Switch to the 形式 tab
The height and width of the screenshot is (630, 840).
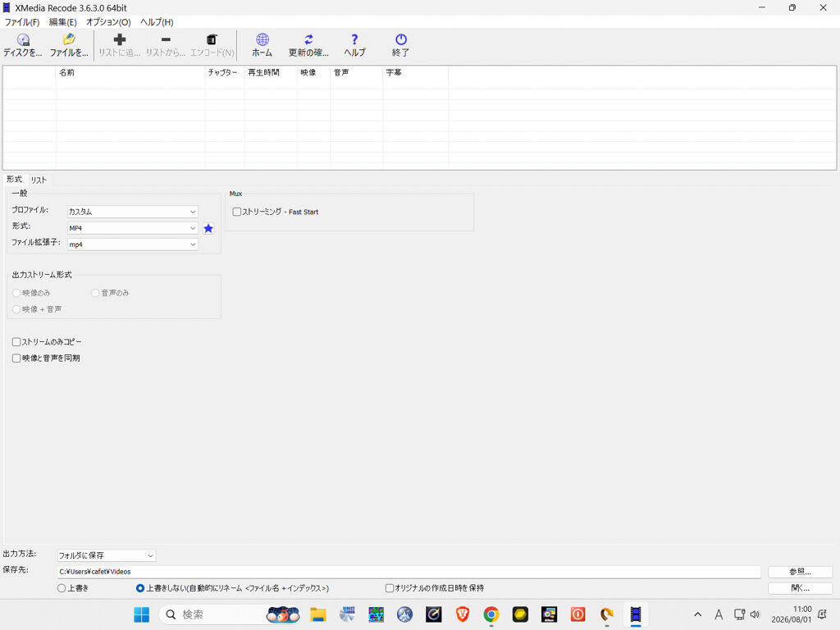[x=15, y=180]
